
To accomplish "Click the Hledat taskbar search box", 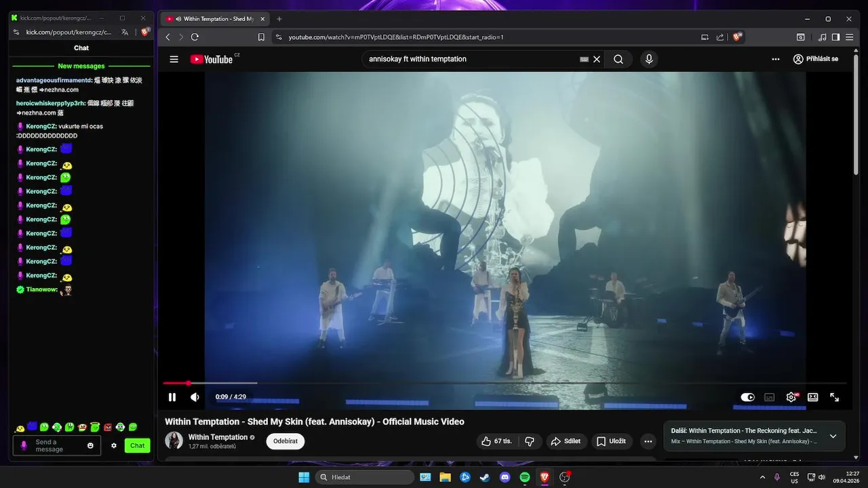I will [x=366, y=477].
